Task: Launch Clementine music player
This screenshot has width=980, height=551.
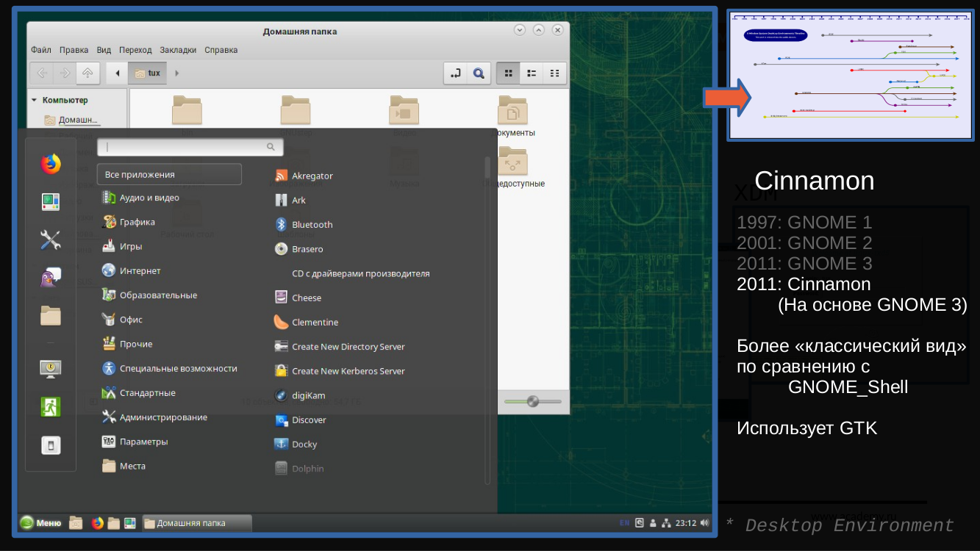Action: click(306, 322)
